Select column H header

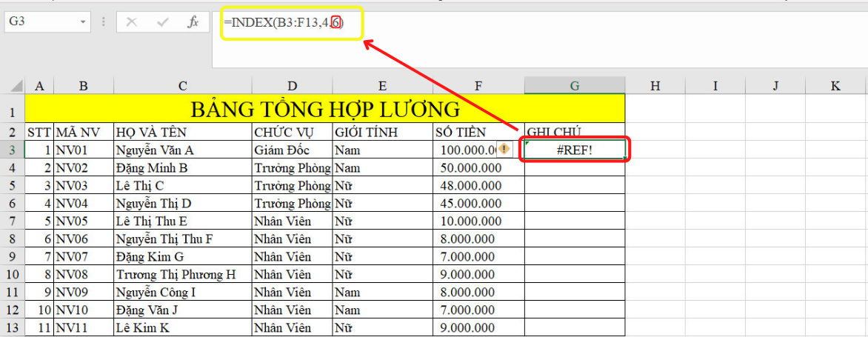point(655,86)
